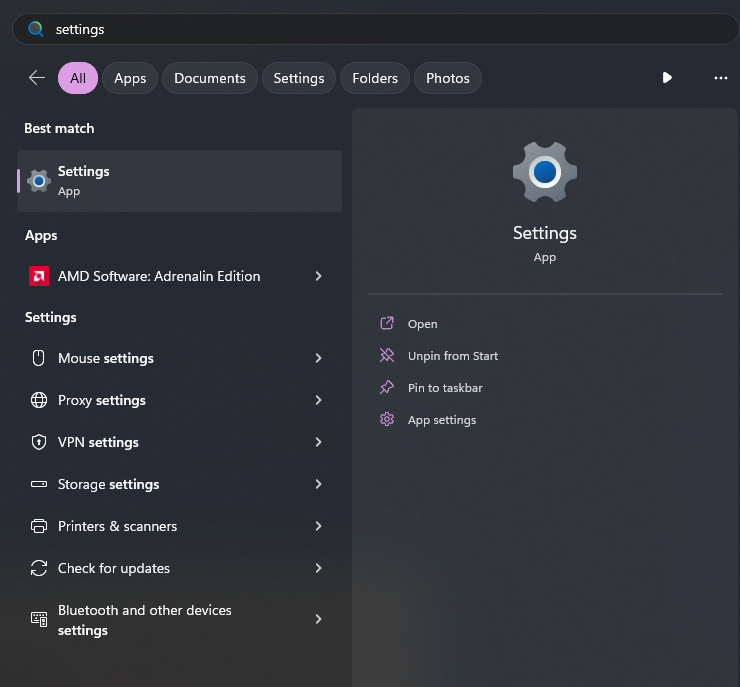Click the VPN settings shield icon
Screen dimensions: 740x687
point(39,442)
